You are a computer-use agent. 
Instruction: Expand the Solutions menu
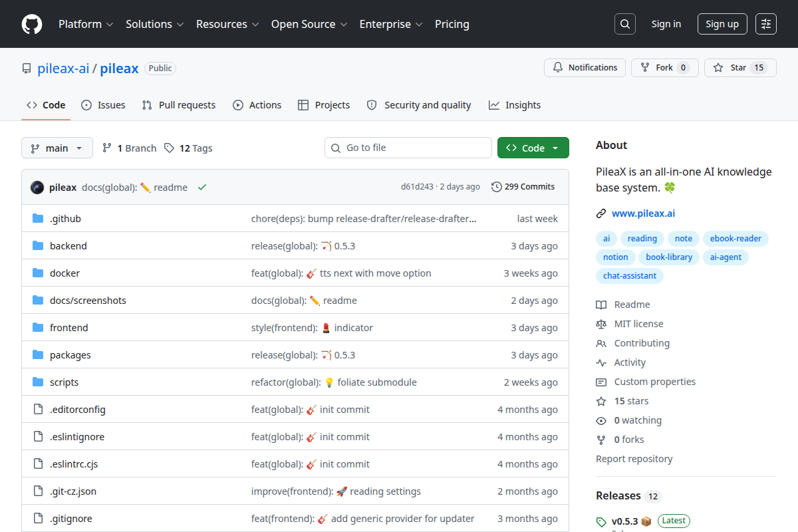[x=154, y=24]
